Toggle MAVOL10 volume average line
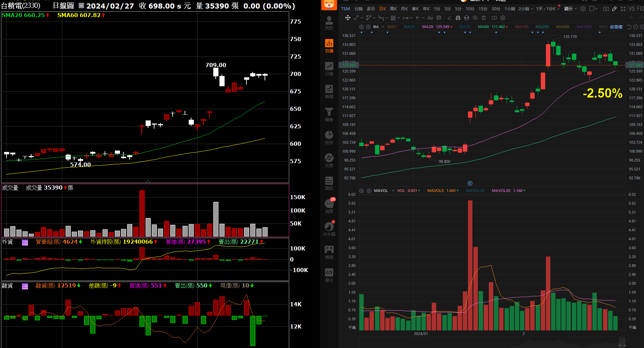Viewport: 644px width, 348px height. pyautogui.click(x=475, y=191)
